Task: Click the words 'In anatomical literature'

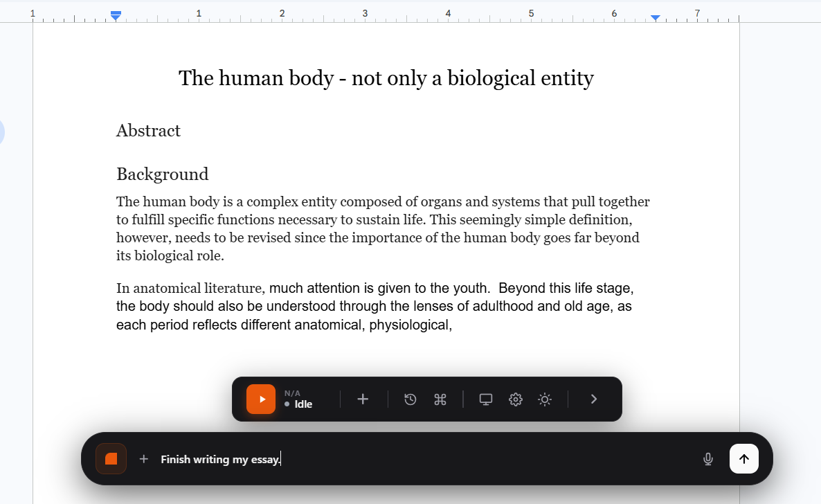Action: coord(189,288)
